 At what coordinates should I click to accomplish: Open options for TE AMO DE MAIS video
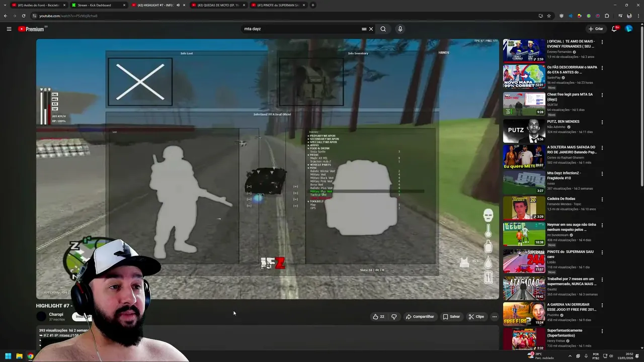tap(602, 42)
